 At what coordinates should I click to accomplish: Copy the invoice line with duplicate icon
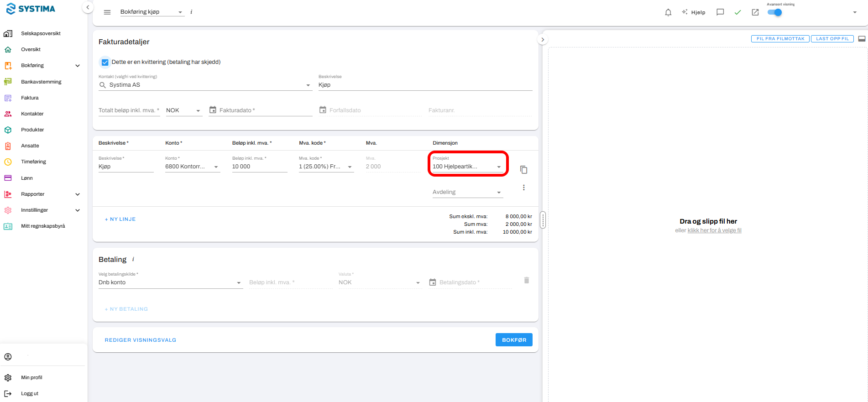click(524, 170)
